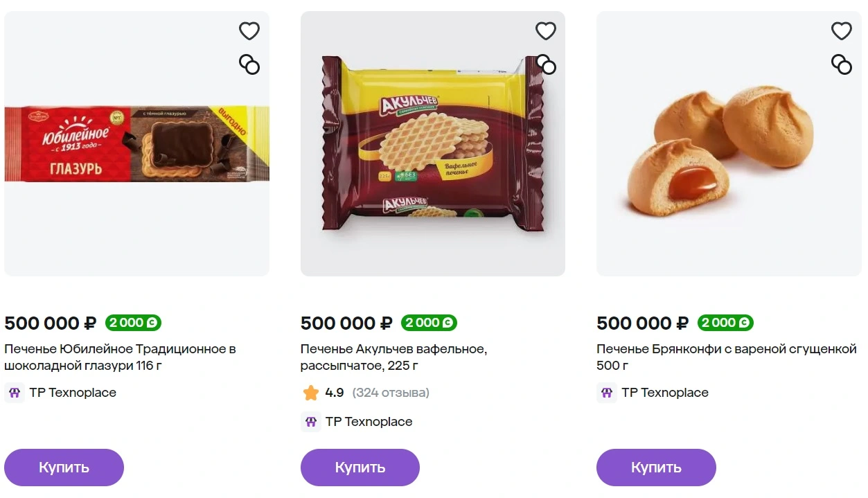Click compare icon on Брянконфи card
Image resolution: width=868 pixels, height=498 pixels.
842,64
